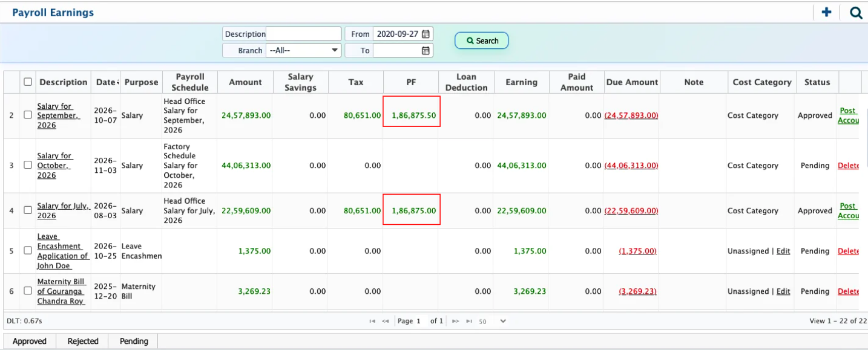The width and height of the screenshot is (868, 350).
Task: Select the Salary for July, 2026 row checkbox
Action: 28,210
